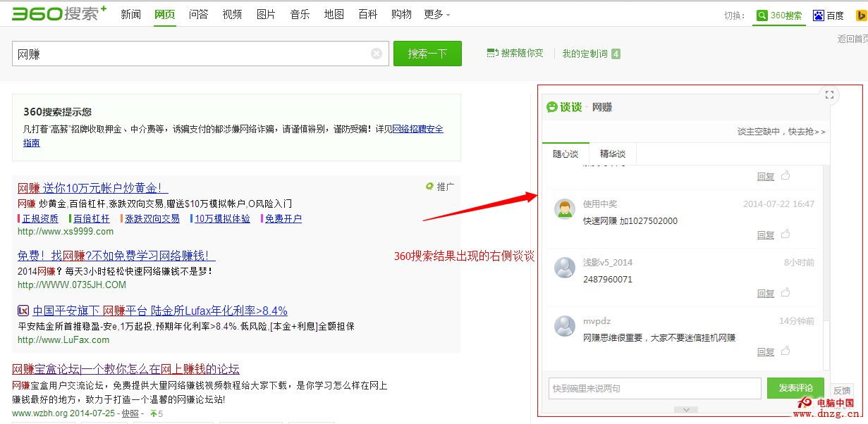Viewport: 868px width, 424px height.
Task: Open the 图片 search tab
Action: pyautogui.click(x=266, y=15)
